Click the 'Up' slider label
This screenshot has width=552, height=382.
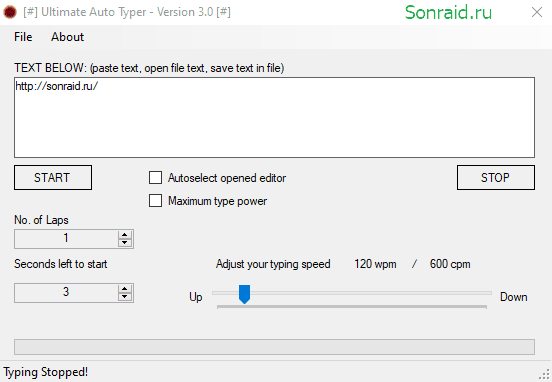pos(196,297)
